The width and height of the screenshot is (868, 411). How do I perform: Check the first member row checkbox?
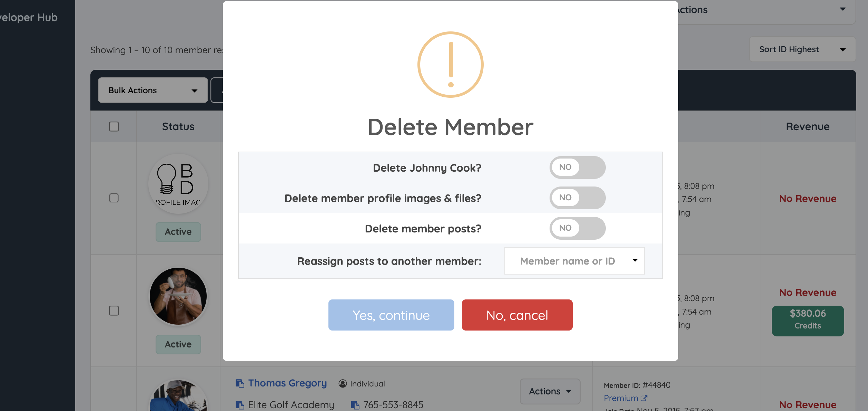coord(114,198)
